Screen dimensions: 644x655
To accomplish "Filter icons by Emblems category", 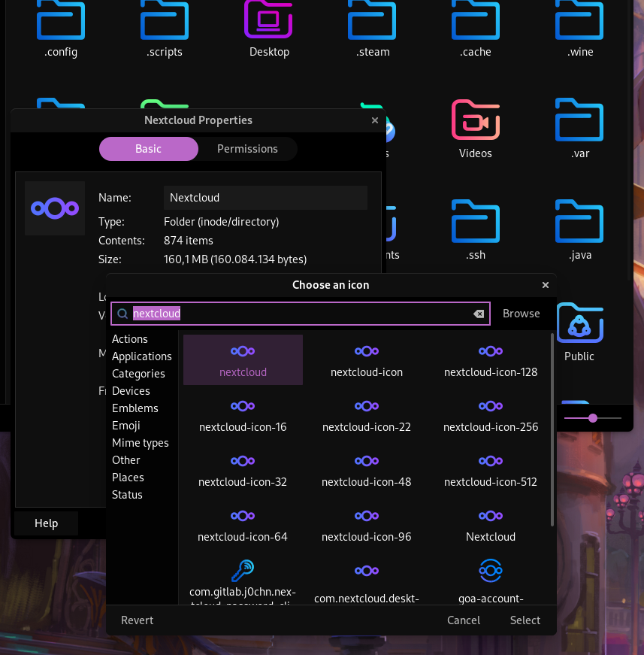I will (x=135, y=408).
